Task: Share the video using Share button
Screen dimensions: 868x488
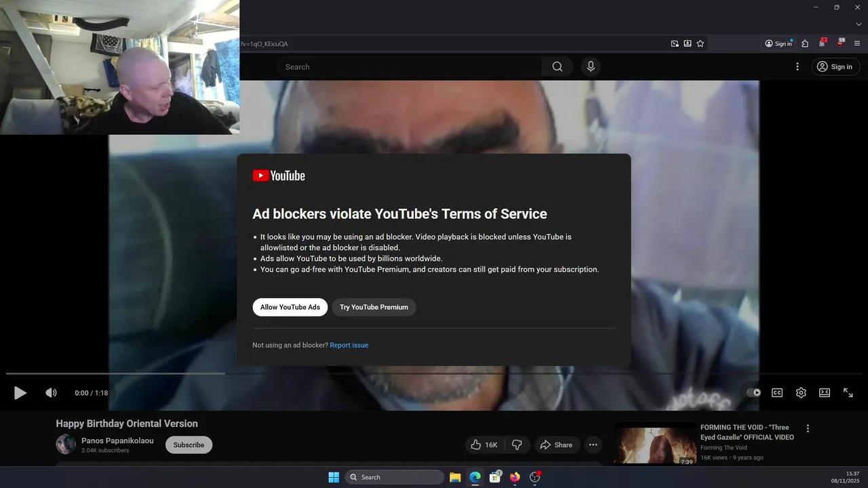Action: tap(556, 445)
